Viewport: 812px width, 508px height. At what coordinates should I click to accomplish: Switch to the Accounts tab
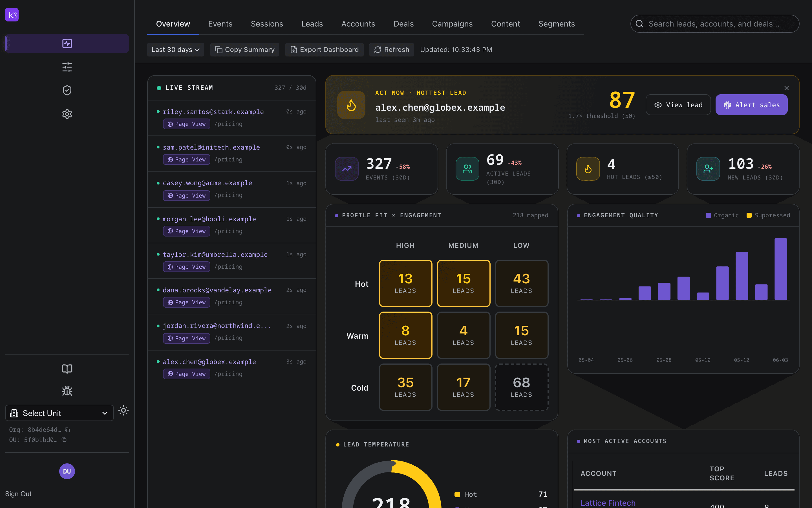tap(358, 24)
